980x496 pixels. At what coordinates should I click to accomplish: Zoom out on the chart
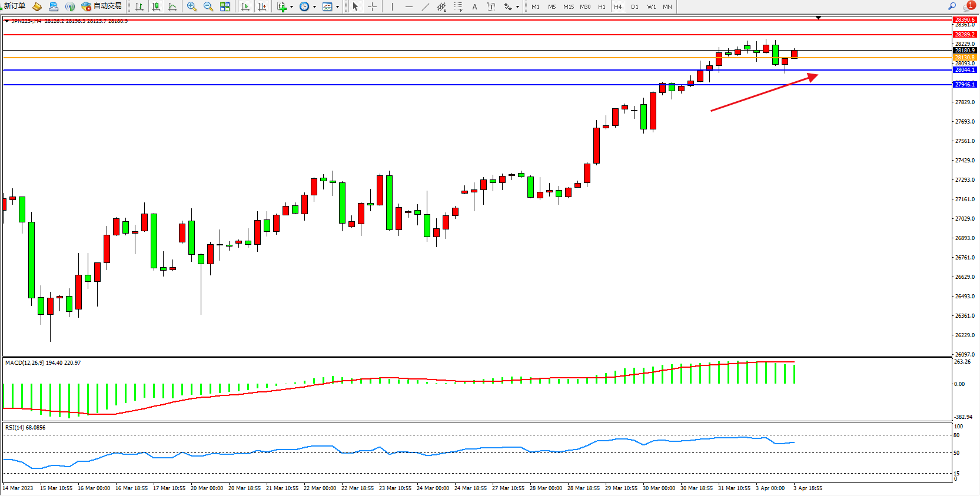[208, 6]
